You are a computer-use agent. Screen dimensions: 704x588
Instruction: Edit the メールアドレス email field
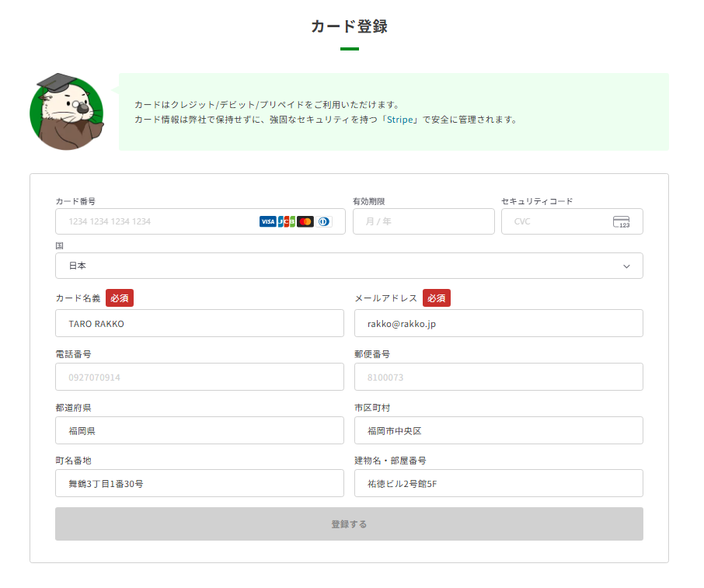tap(498, 323)
